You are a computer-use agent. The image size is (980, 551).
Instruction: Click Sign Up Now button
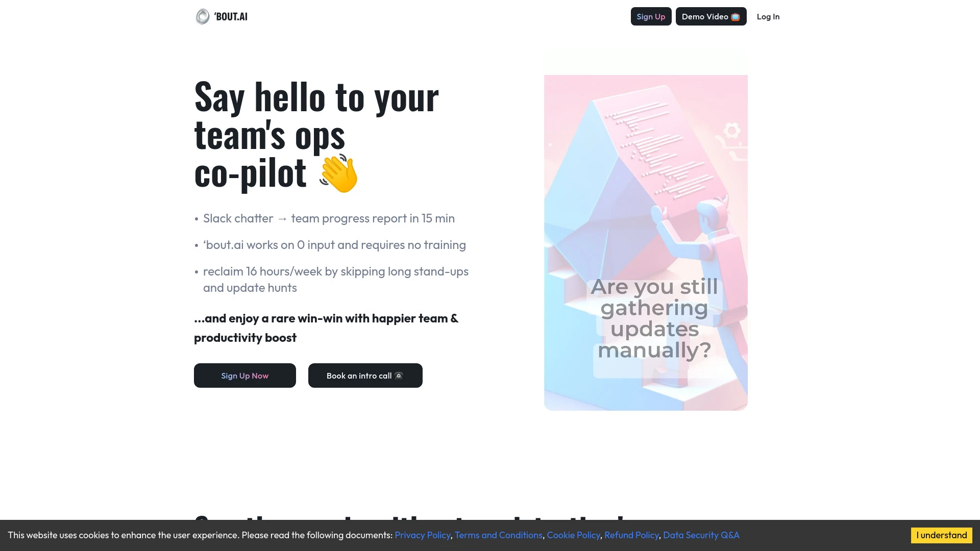[x=245, y=375]
